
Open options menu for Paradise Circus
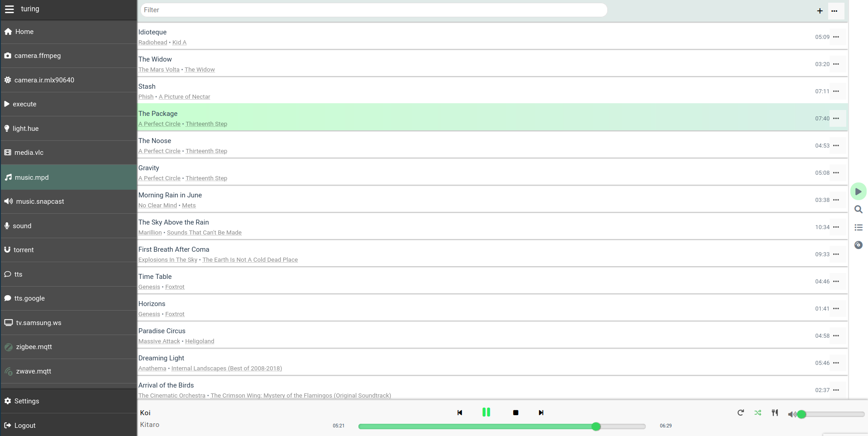(x=836, y=335)
